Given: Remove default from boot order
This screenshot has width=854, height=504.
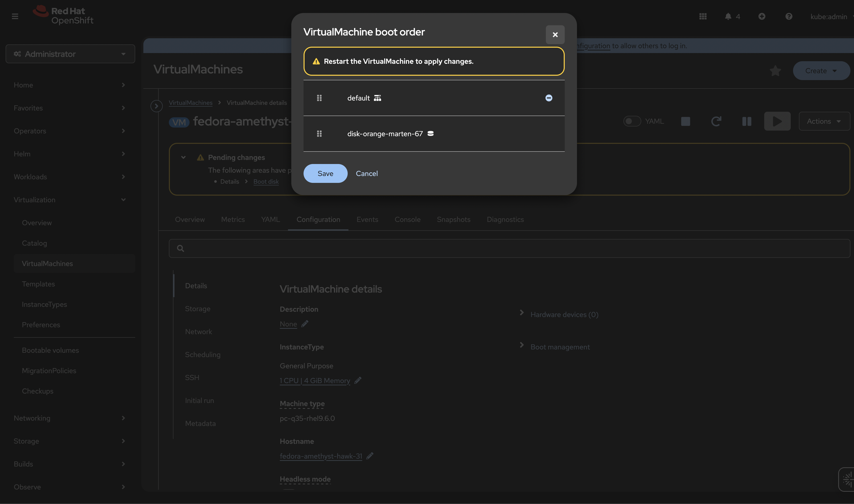Looking at the screenshot, I should click(x=548, y=98).
